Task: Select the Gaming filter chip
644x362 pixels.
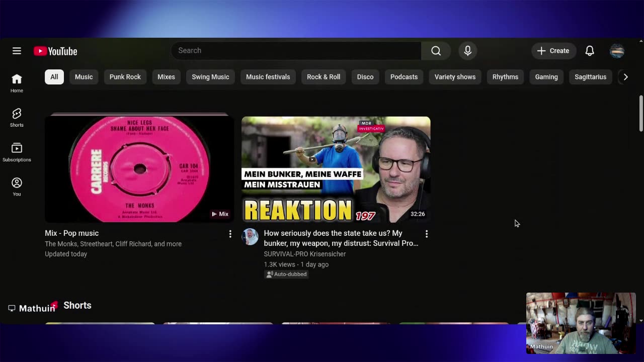Action: tap(546, 77)
